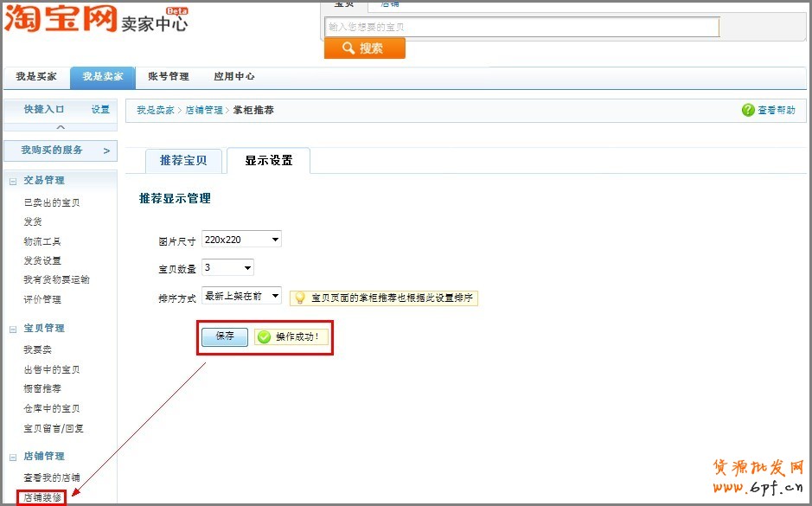Click the 我购买的服务 sidebar entry

tap(60, 151)
